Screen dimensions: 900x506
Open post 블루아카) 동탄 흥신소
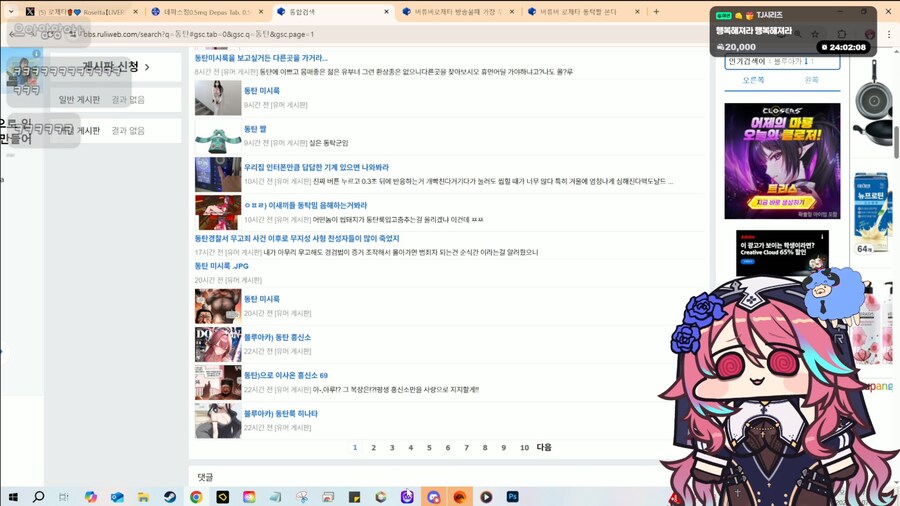coord(277,337)
